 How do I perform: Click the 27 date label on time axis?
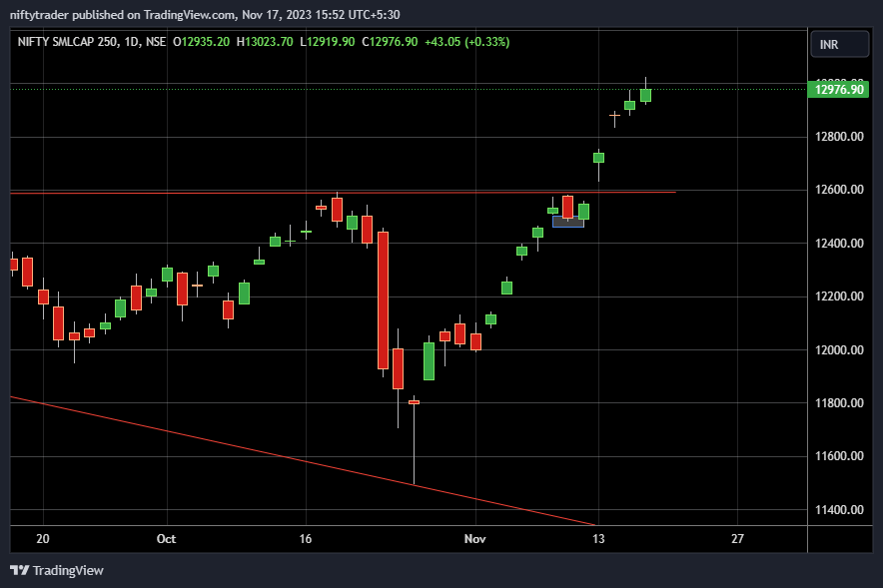tap(737, 539)
